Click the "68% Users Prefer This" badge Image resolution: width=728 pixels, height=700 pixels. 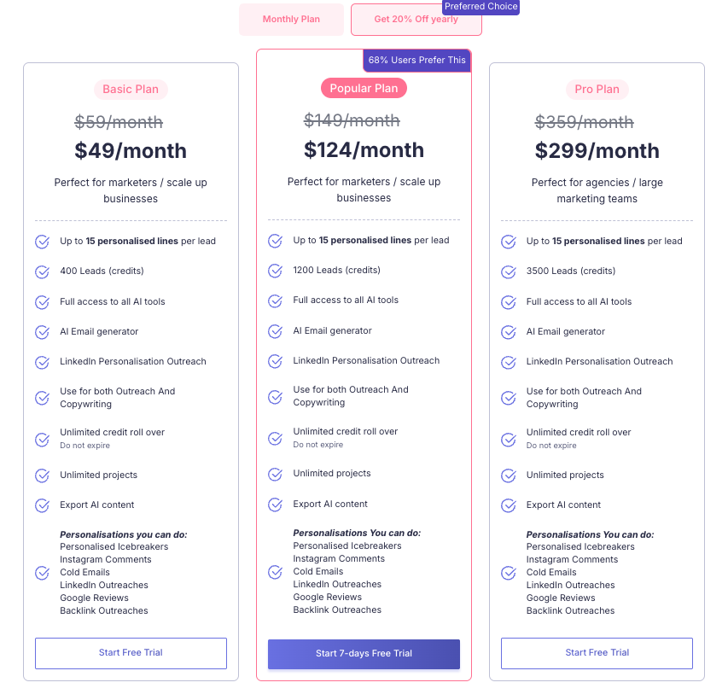416,60
